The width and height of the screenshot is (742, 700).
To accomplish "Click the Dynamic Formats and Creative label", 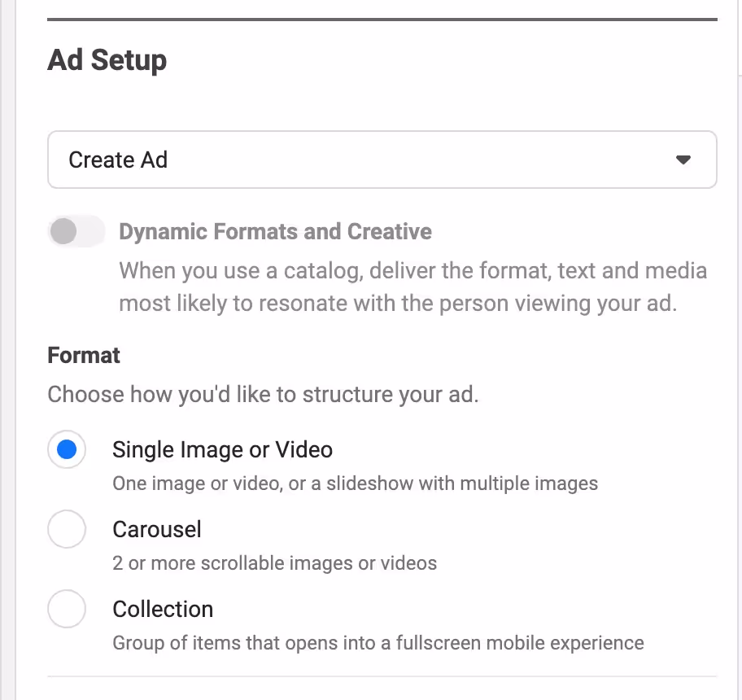I will click(276, 231).
